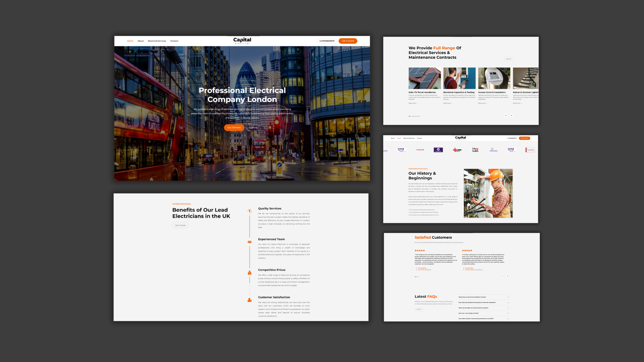Click next arrow in testimonials carousel

(508, 276)
